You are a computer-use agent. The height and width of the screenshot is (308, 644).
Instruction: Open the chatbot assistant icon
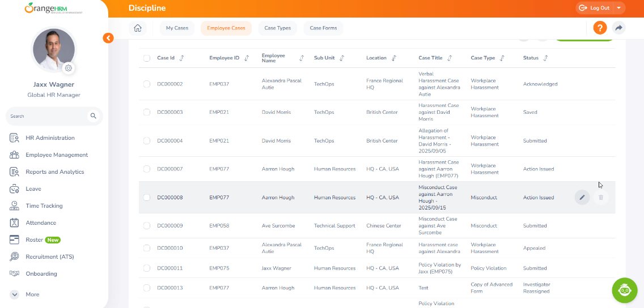[625, 290]
